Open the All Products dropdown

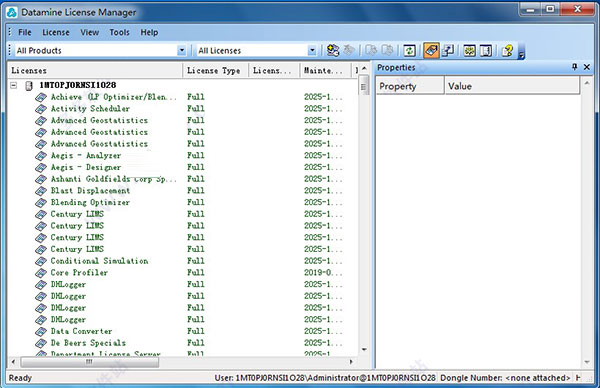coord(182,51)
